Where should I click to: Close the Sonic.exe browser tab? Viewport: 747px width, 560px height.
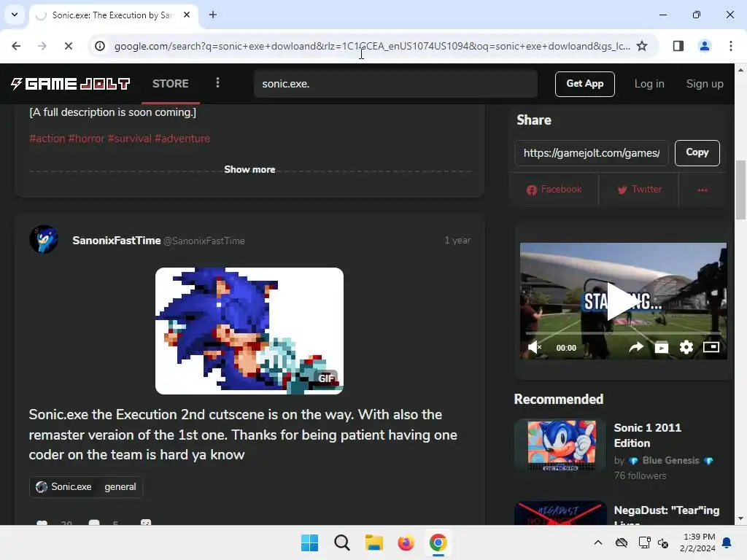coord(187,15)
